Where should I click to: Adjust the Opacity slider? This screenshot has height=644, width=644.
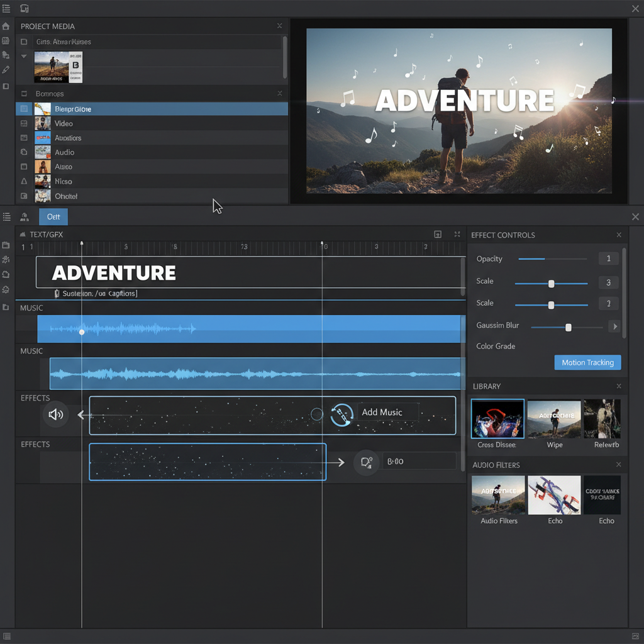pyautogui.click(x=552, y=258)
